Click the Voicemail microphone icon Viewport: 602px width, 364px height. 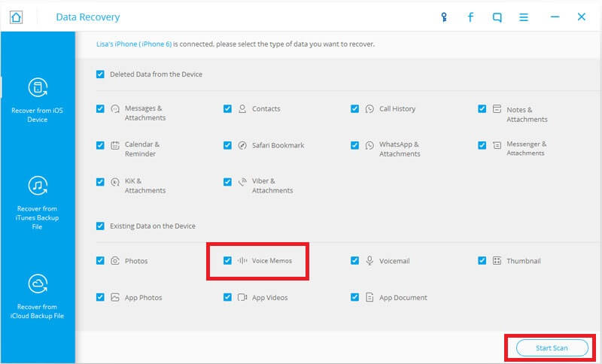369,261
